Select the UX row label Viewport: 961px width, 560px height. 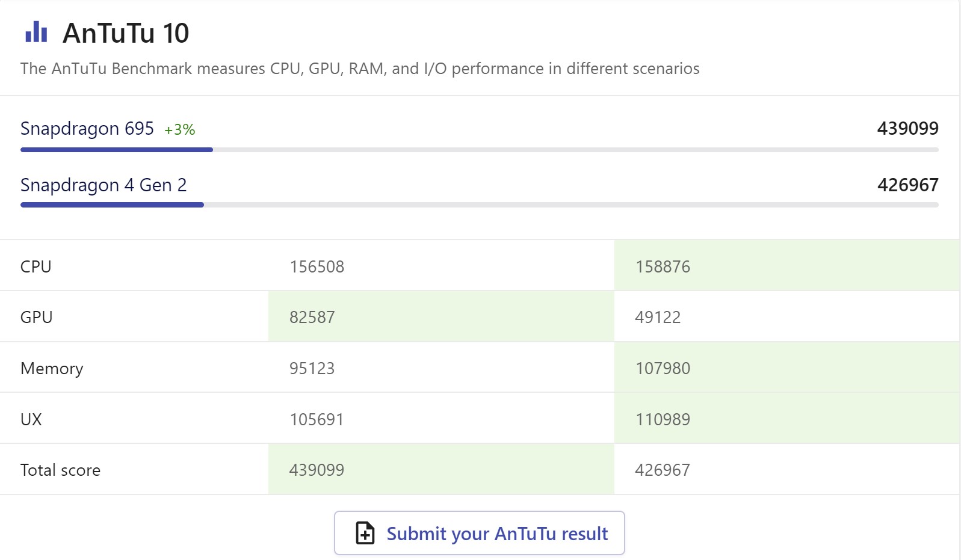click(x=31, y=419)
